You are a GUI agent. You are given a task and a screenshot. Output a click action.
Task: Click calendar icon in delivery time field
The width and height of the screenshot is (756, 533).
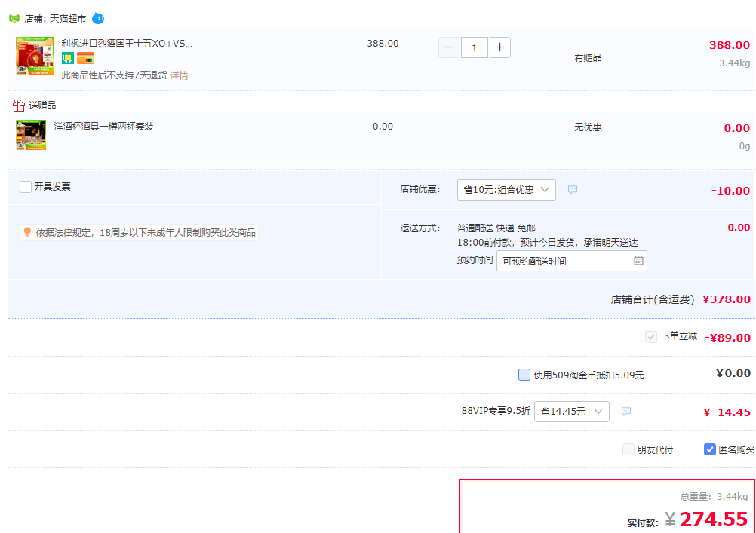click(638, 261)
